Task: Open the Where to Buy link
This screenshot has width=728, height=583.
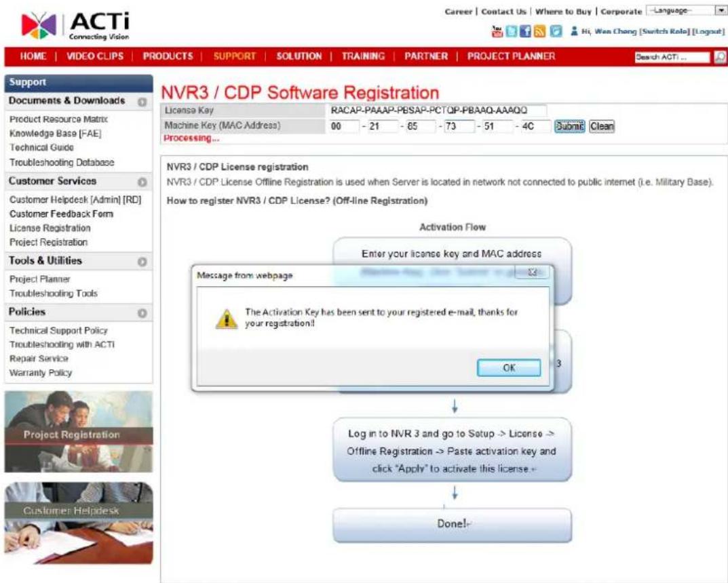Action: click(563, 12)
